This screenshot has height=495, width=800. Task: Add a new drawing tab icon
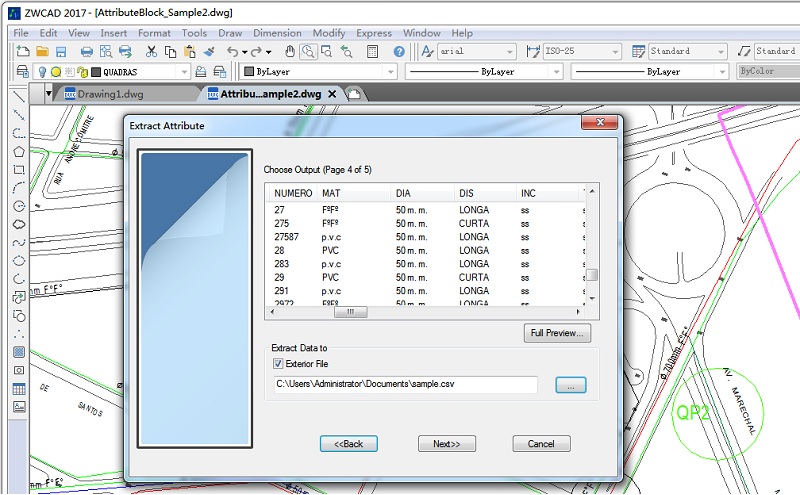tap(353, 94)
